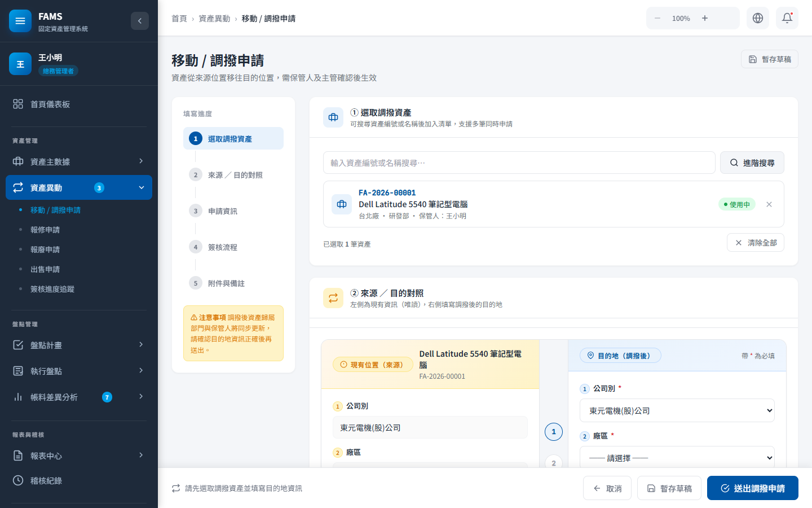Focus the asset number search field
This screenshot has width=812, height=508.
click(519, 163)
